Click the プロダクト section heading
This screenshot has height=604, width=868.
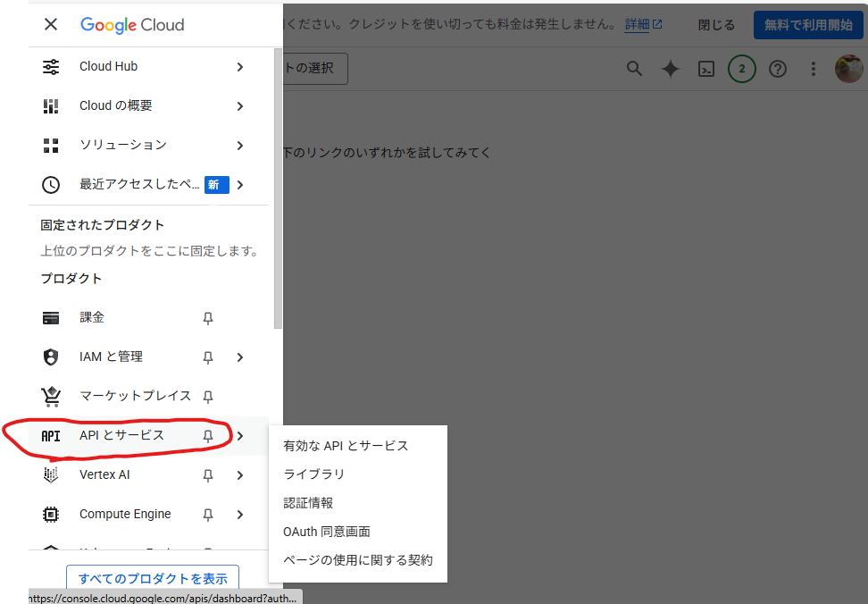point(71,279)
